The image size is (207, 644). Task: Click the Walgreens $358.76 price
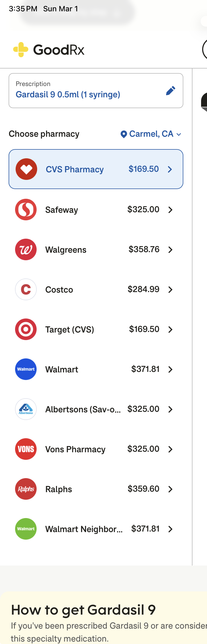pyautogui.click(x=144, y=249)
